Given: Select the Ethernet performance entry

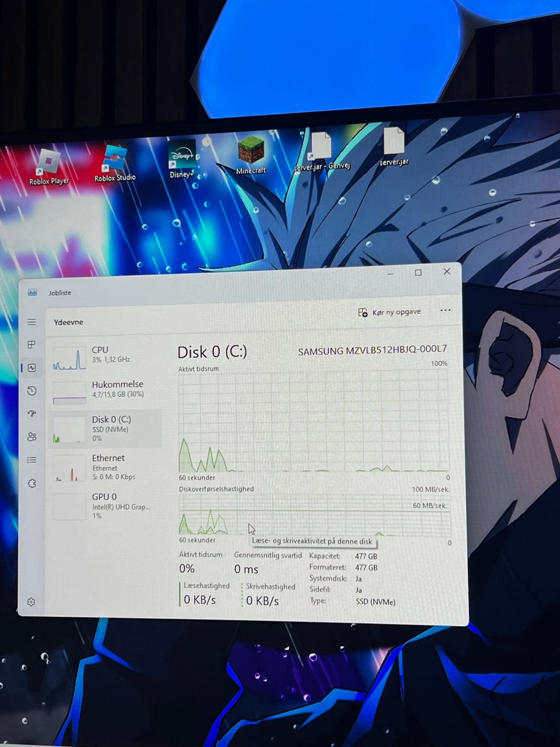Looking at the screenshot, I should [x=105, y=467].
